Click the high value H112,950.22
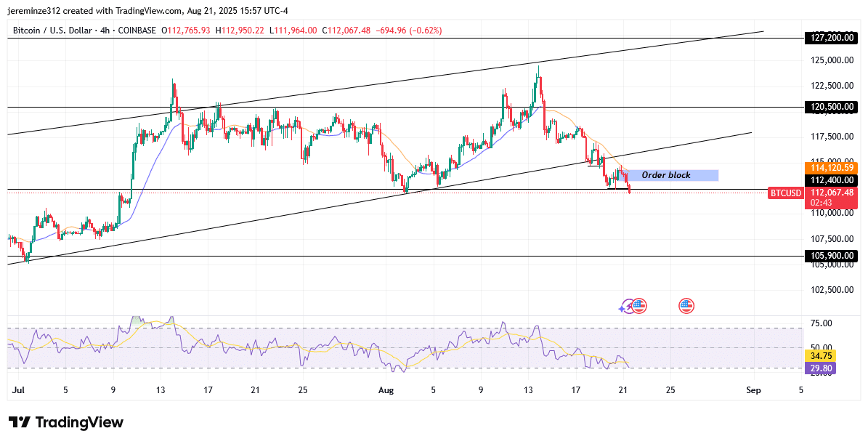 238,31
